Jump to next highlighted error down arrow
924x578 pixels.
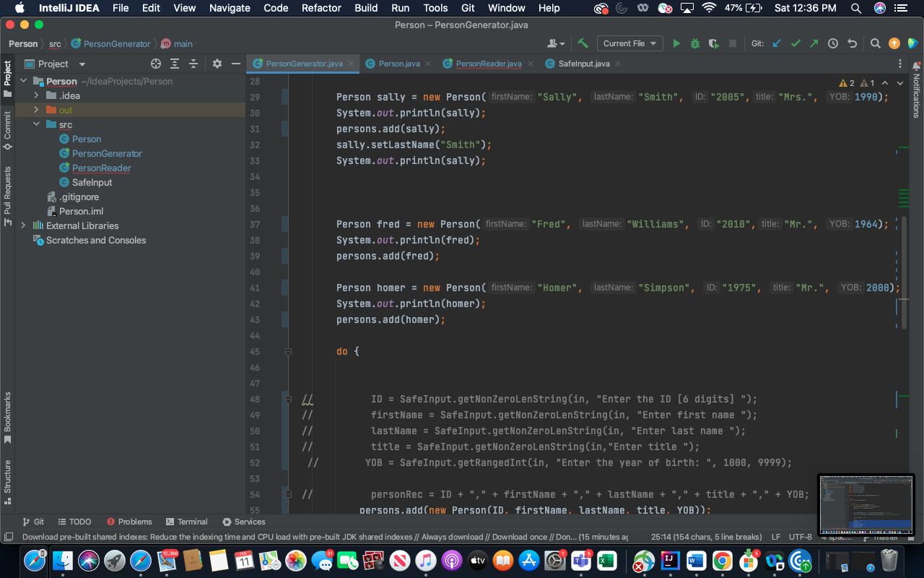point(902,83)
